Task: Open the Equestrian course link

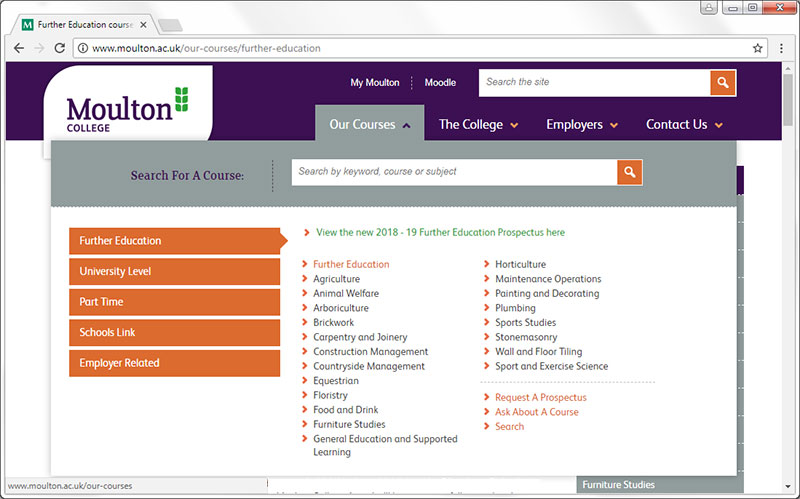Action: click(x=336, y=381)
